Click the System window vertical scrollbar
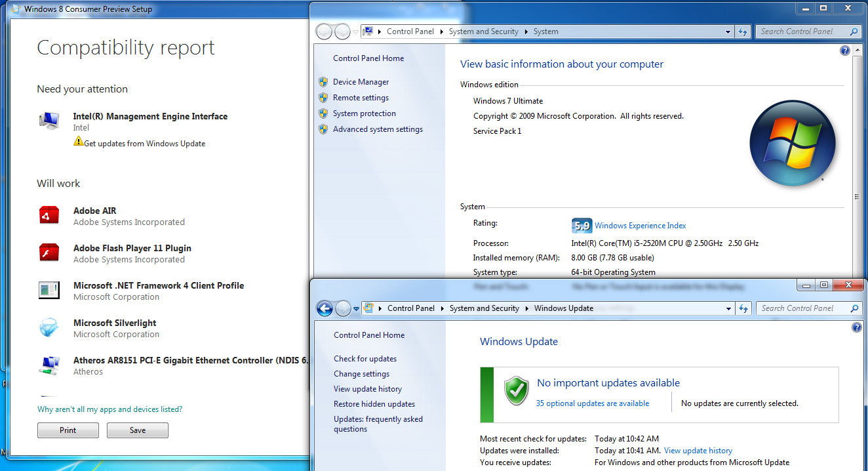 coord(856,197)
